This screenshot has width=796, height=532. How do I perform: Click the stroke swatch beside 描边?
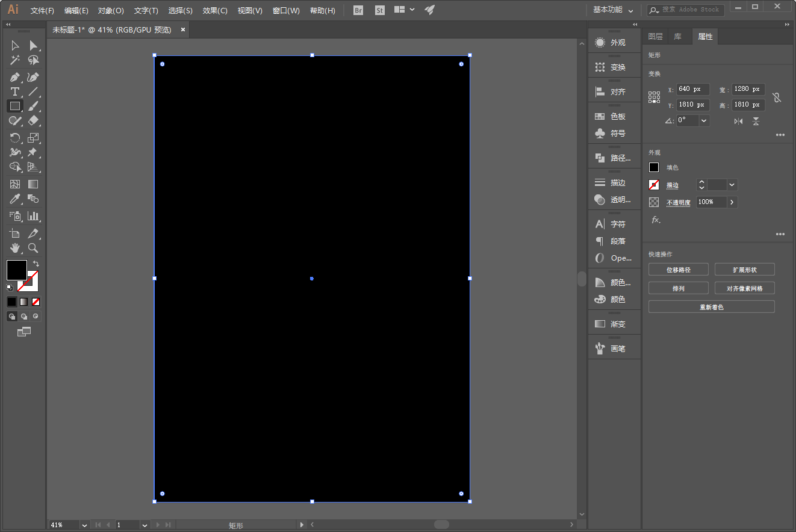[654, 185]
